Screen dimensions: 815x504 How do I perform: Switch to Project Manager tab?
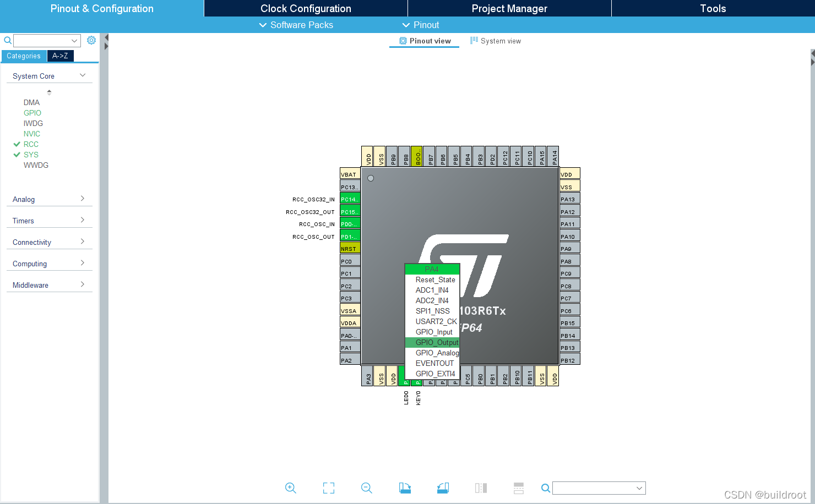[509, 8]
